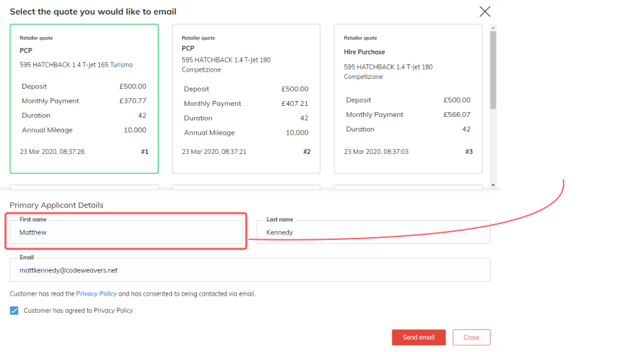Open the Privacy Policy link

96,294
